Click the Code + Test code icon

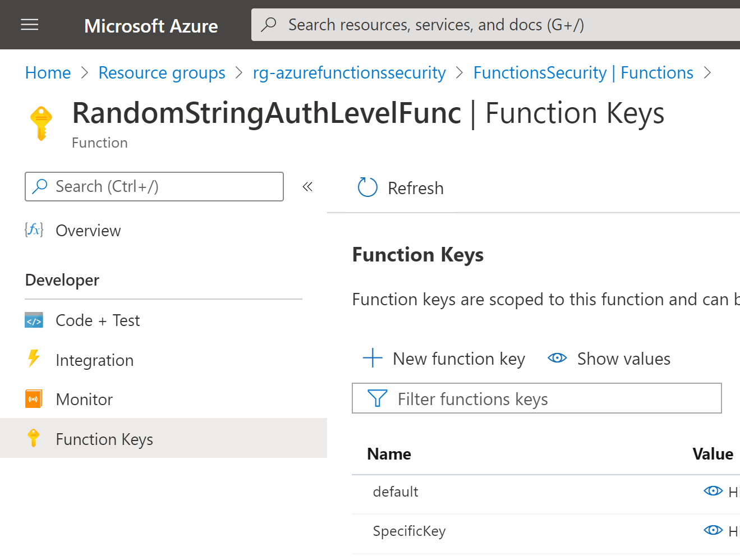click(34, 320)
